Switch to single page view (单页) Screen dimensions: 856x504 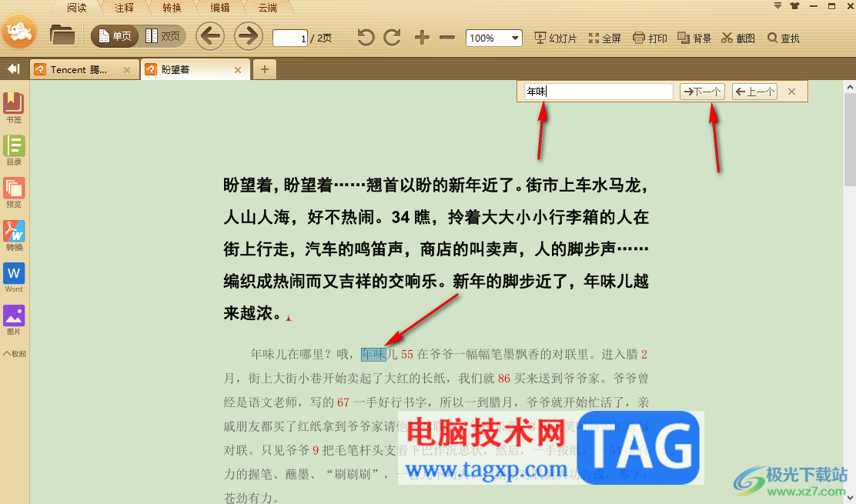(x=115, y=36)
